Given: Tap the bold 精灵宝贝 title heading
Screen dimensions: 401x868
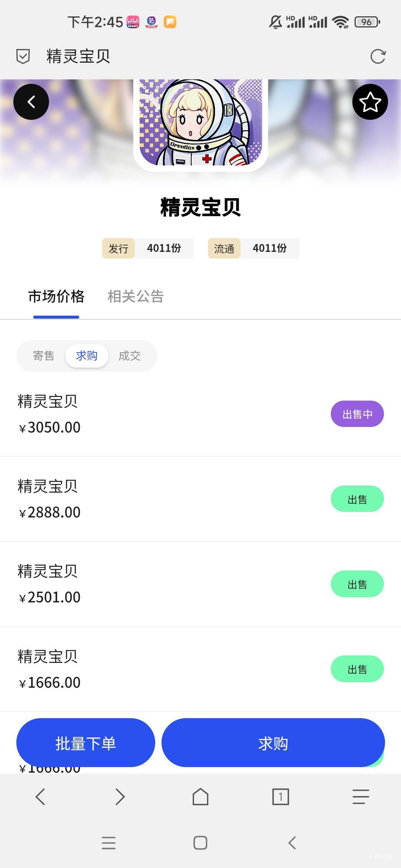Looking at the screenshot, I should pos(200,207).
